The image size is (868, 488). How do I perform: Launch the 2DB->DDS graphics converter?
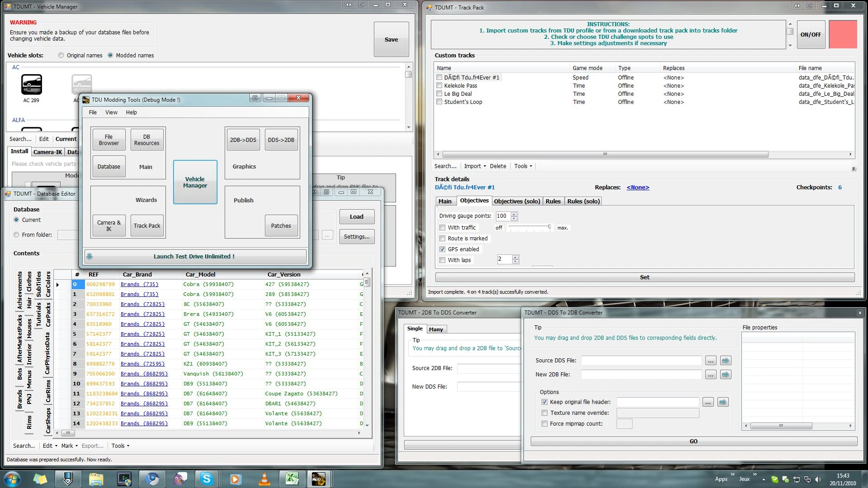coord(243,140)
